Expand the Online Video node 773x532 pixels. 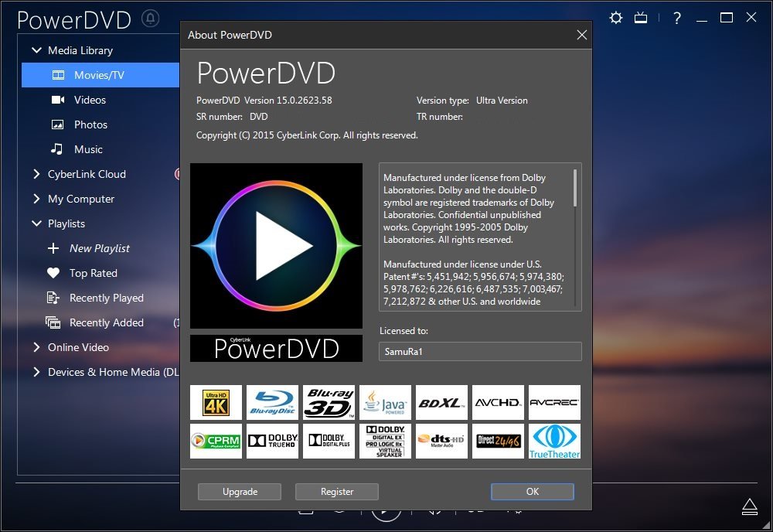[36, 347]
